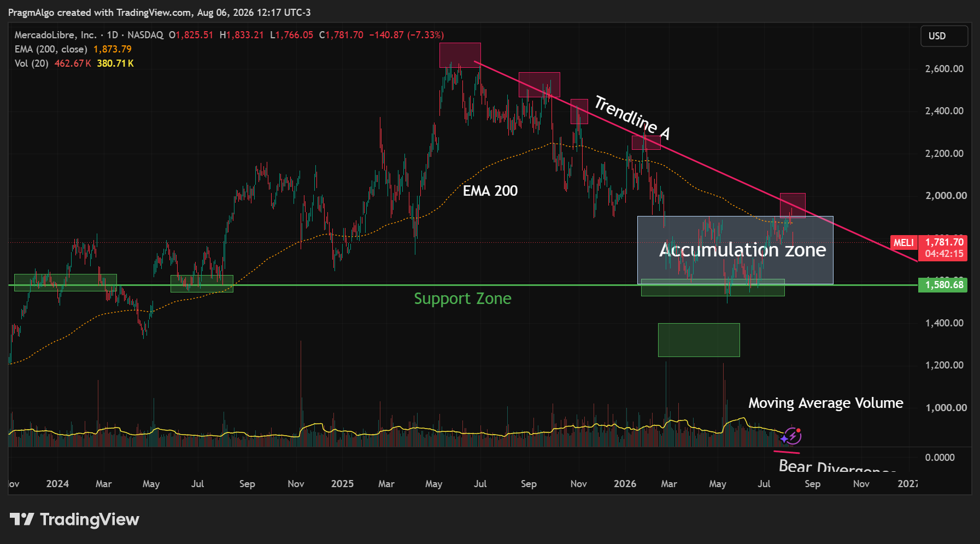The height and width of the screenshot is (544, 980).
Task: Click the 1,400.00 price axis label
Action: (944, 323)
